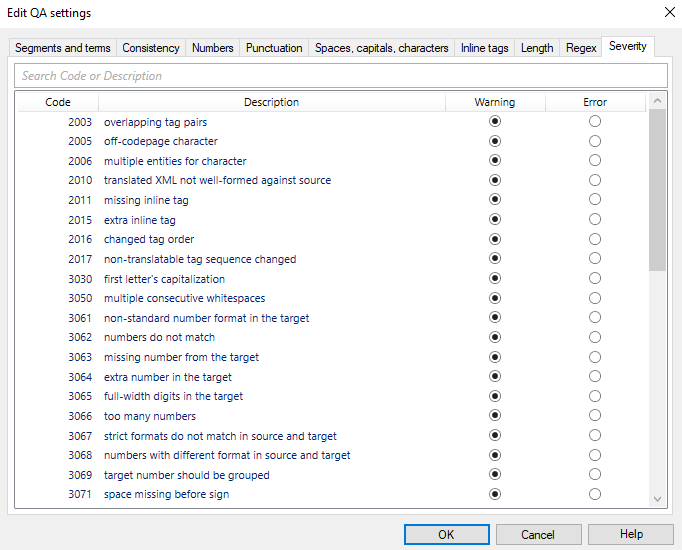Viewport: 682px width, 550px height.
Task: Select the Severity tab
Action: 628,46
